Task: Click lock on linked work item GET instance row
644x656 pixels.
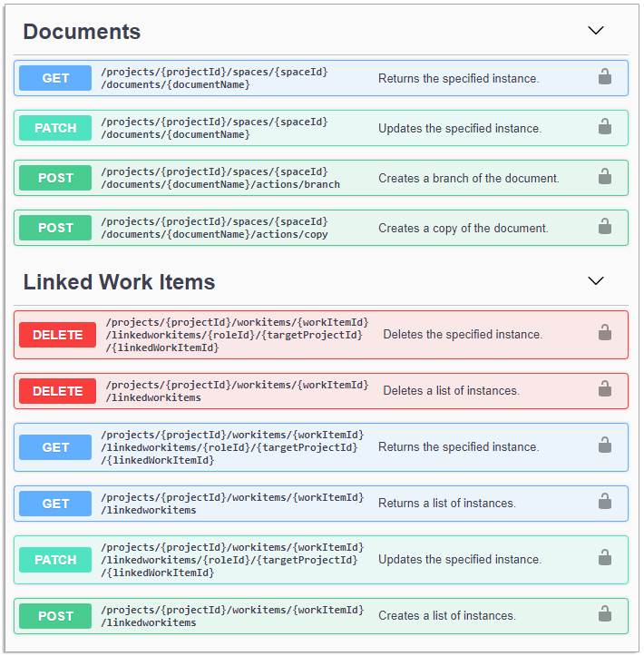Action: (x=605, y=445)
